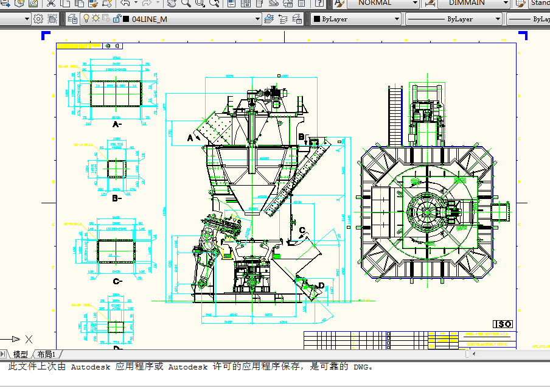Screen dimensions: 550x392
Task: Open the DesignCenter palette icon
Action: coord(246,4)
